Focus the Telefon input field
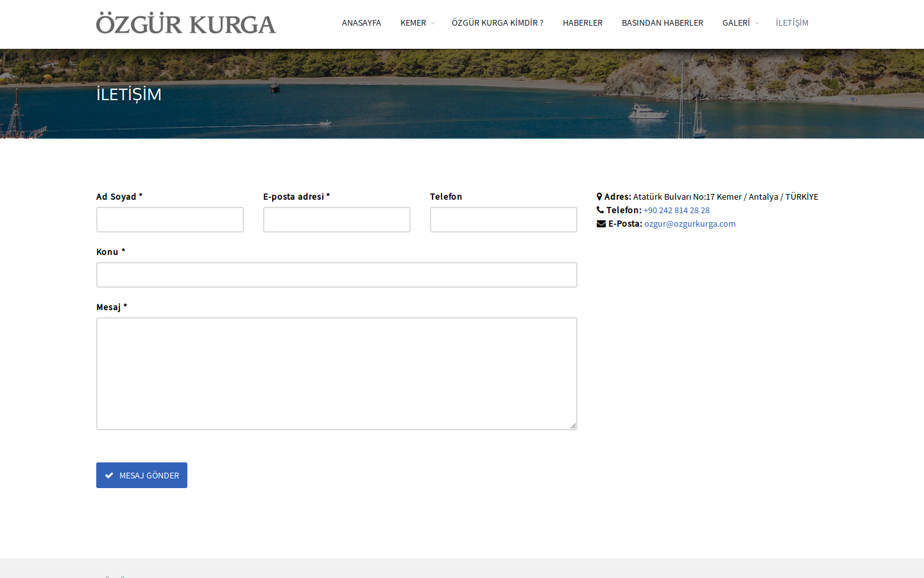The height and width of the screenshot is (578, 924). pos(504,220)
